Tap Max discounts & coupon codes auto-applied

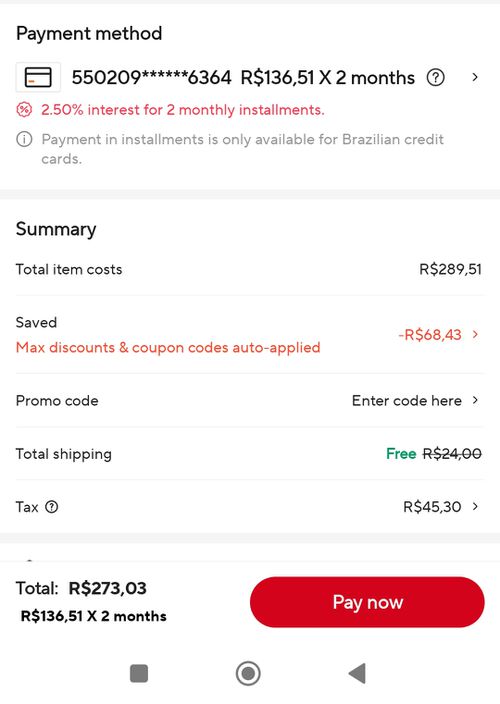pos(168,348)
